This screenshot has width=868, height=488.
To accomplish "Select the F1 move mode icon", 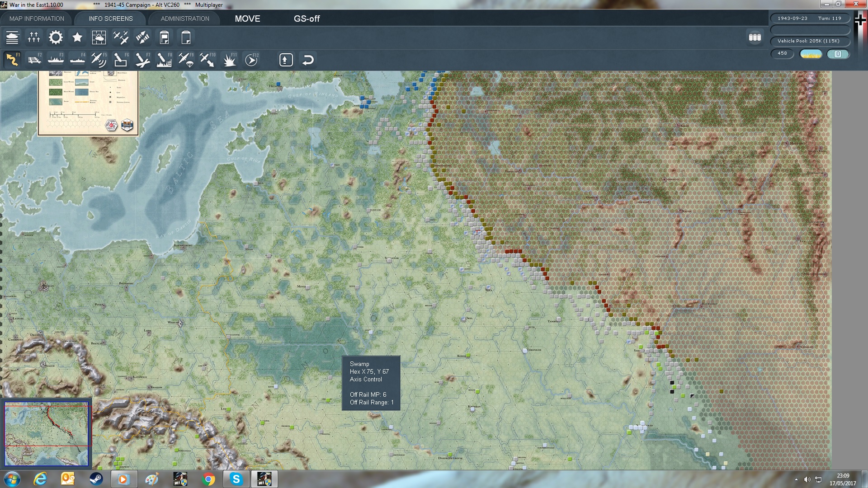I will pos(12,60).
